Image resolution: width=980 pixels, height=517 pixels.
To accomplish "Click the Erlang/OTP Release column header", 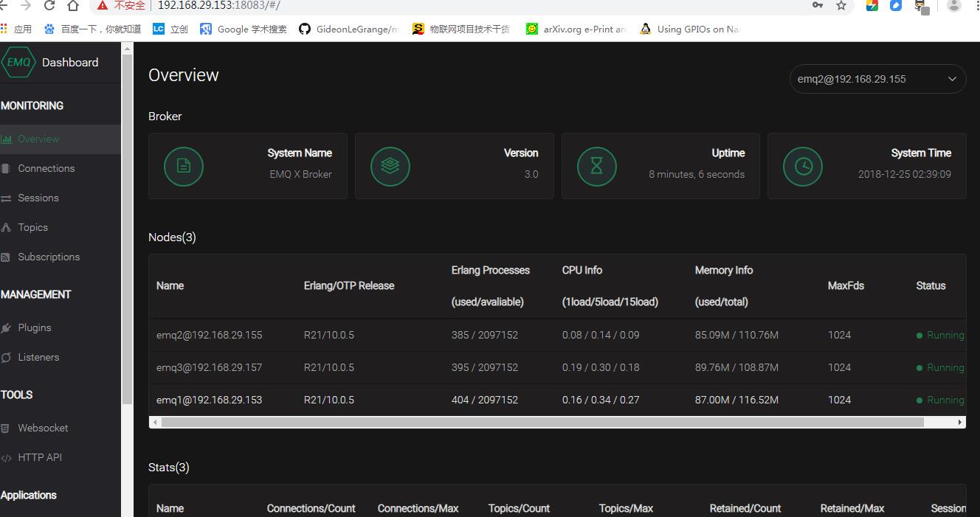I will coord(349,286).
